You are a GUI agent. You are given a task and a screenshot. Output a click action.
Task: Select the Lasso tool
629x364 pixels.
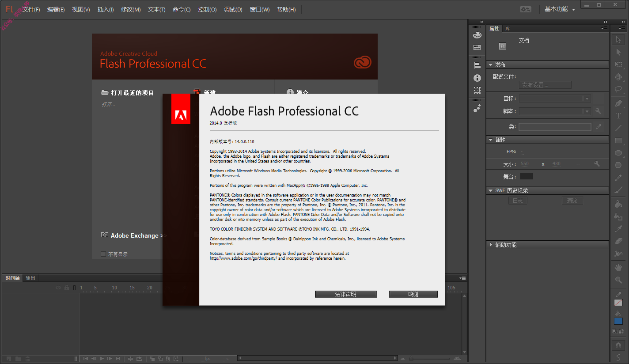click(x=618, y=89)
